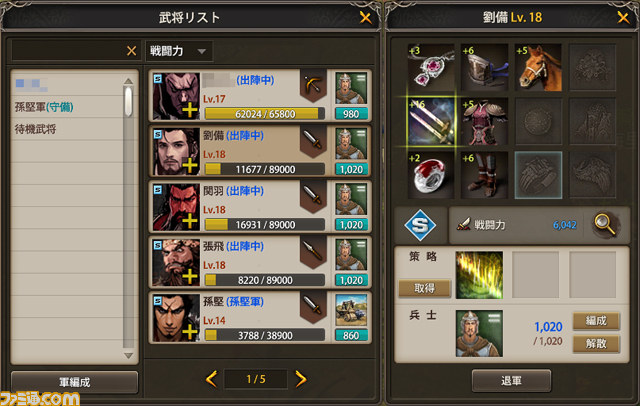Open the 戦闘力 sort dropdown
Image resolution: width=640 pixels, height=406 pixels.
click(179, 51)
